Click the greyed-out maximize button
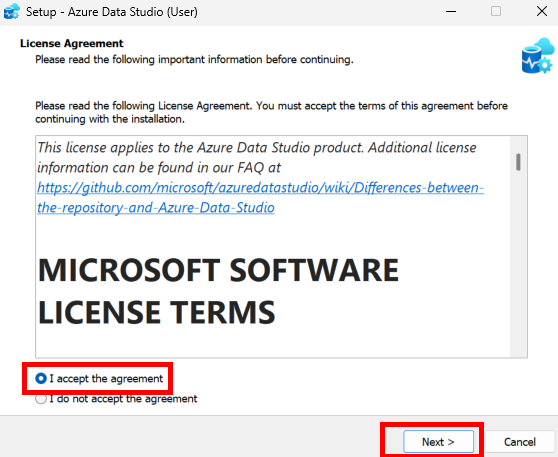The width and height of the screenshot is (558, 457). click(x=496, y=11)
